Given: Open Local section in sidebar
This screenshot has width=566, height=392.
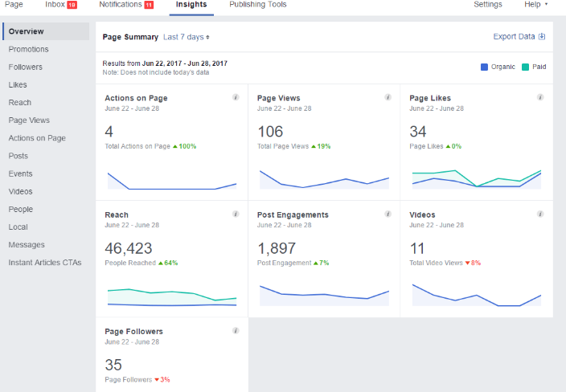Looking at the screenshot, I should pyautogui.click(x=18, y=227).
